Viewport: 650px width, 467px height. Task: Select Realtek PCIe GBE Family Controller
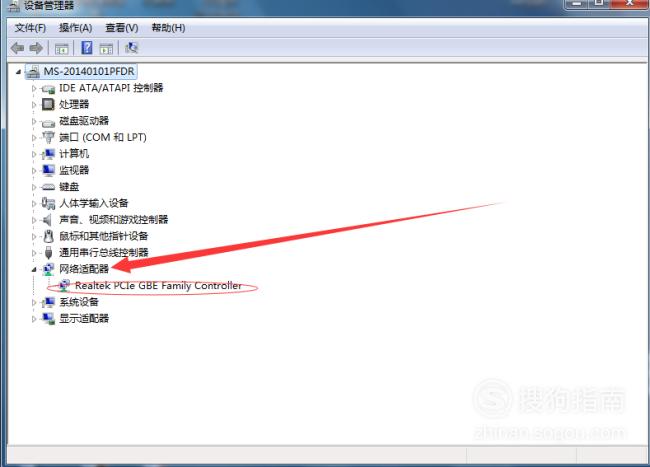click(158, 286)
